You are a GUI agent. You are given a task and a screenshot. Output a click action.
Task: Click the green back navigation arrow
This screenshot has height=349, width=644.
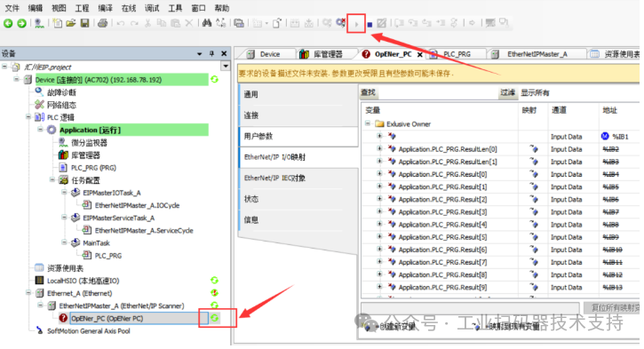point(8,23)
